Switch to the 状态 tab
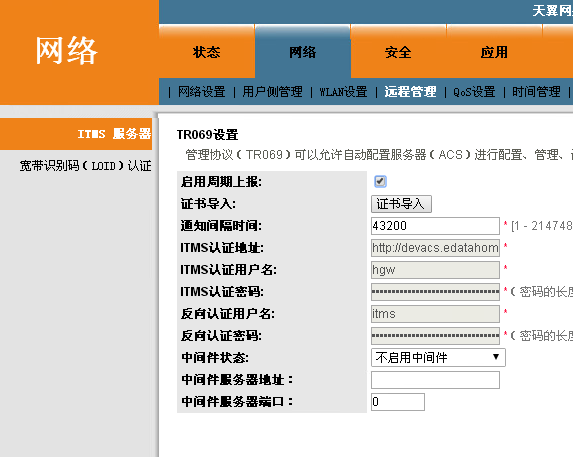Screen dimensions: 573x457 coord(207,52)
